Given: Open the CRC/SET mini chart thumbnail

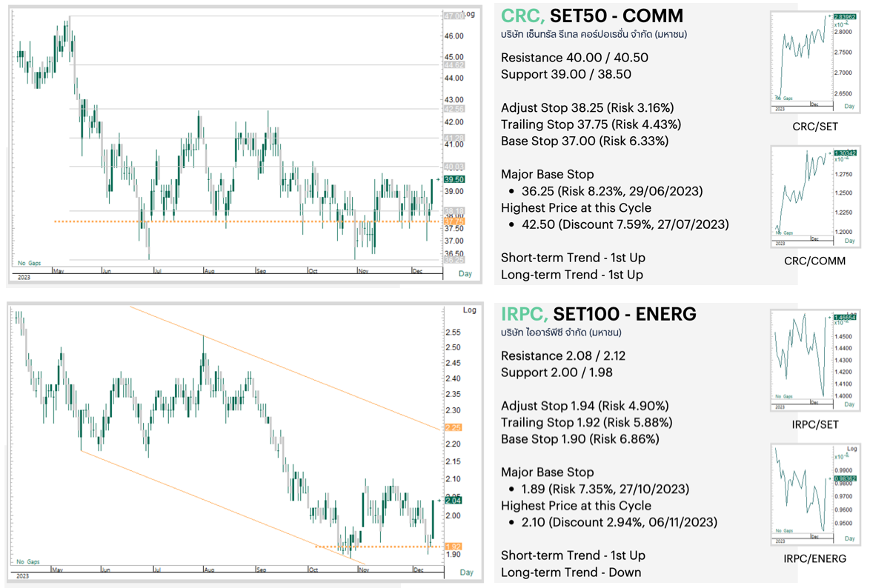Looking at the screenshot, I should tap(815, 62).
